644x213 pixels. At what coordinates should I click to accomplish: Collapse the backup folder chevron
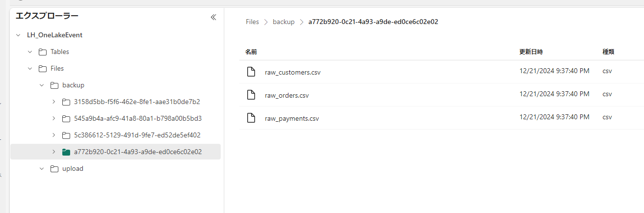(42, 85)
